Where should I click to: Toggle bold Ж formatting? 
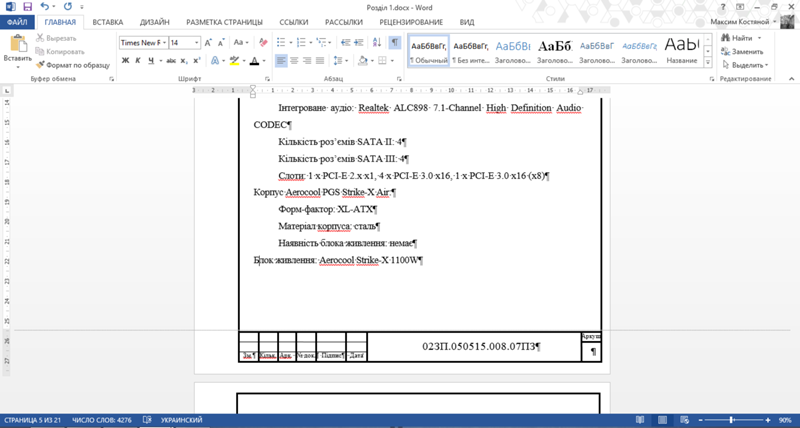pyautogui.click(x=126, y=61)
